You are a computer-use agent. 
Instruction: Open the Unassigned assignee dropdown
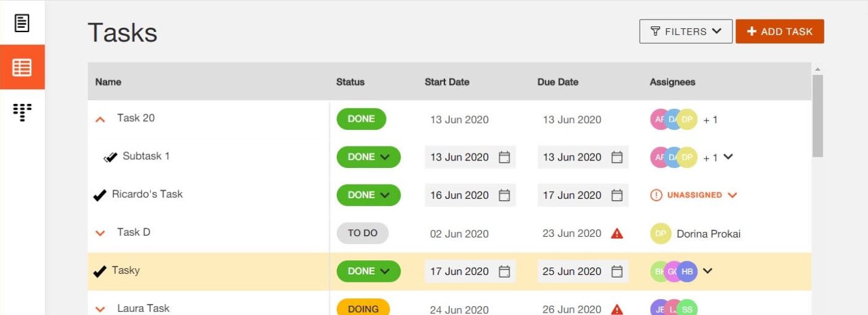click(x=694, y=195)
